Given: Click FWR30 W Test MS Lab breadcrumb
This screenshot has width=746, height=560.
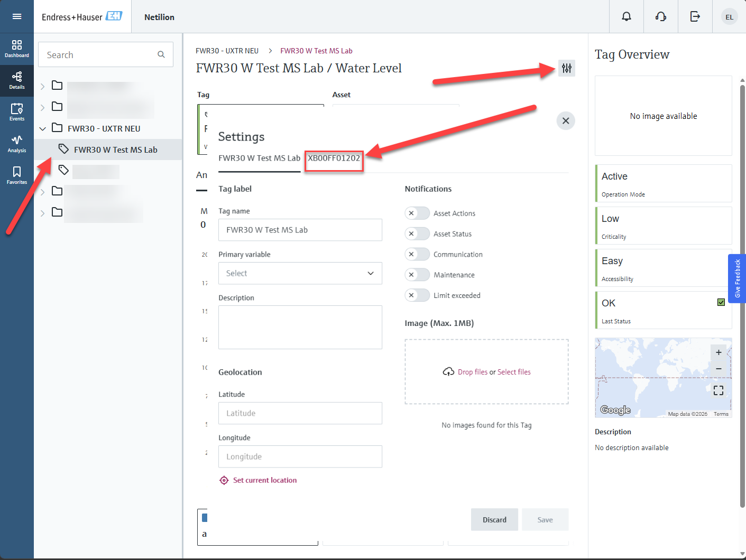Looking at the screenshot, I should coord(316,51).
